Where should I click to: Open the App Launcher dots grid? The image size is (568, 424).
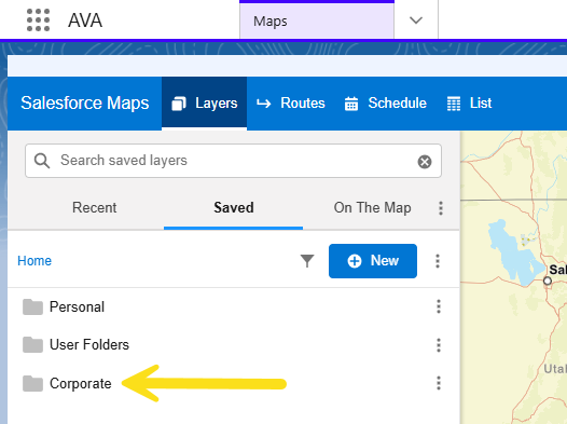pyautogui.click(x=38, y=20)
